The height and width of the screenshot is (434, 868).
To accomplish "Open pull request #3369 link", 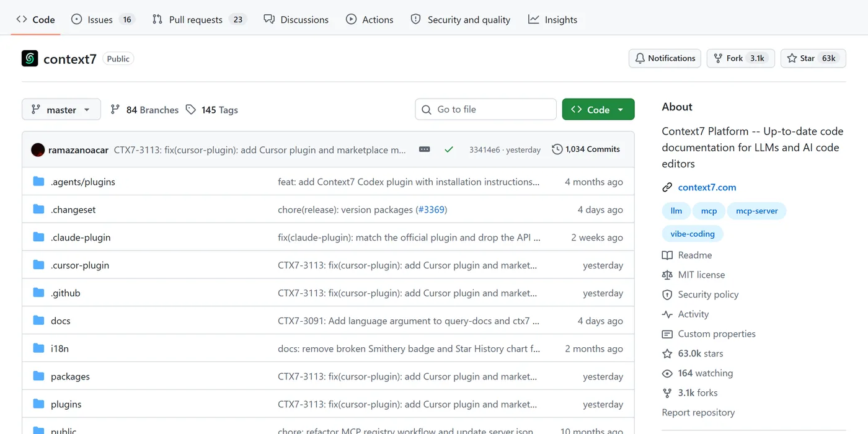I will tap(431, 210).
